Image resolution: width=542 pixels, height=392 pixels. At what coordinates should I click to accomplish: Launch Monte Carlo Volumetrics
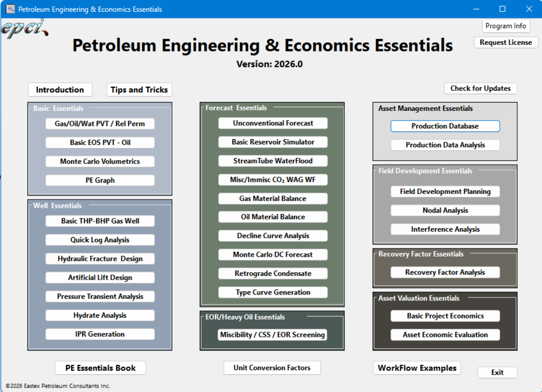100,161
